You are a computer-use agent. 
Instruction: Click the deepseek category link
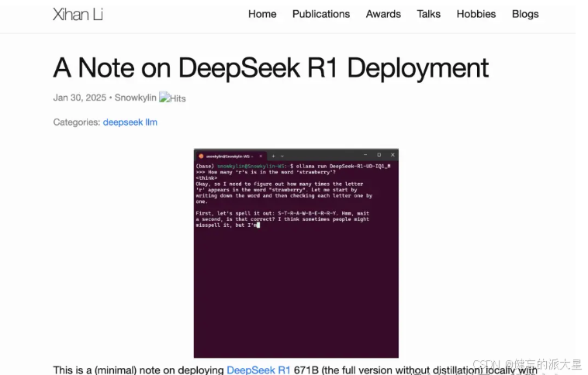pyautogui.click(x=123, y=122)
